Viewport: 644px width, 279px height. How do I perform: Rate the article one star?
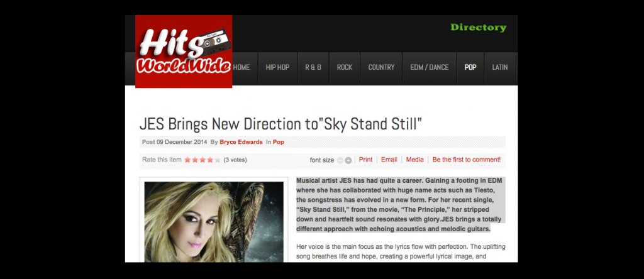click(187, 160)
